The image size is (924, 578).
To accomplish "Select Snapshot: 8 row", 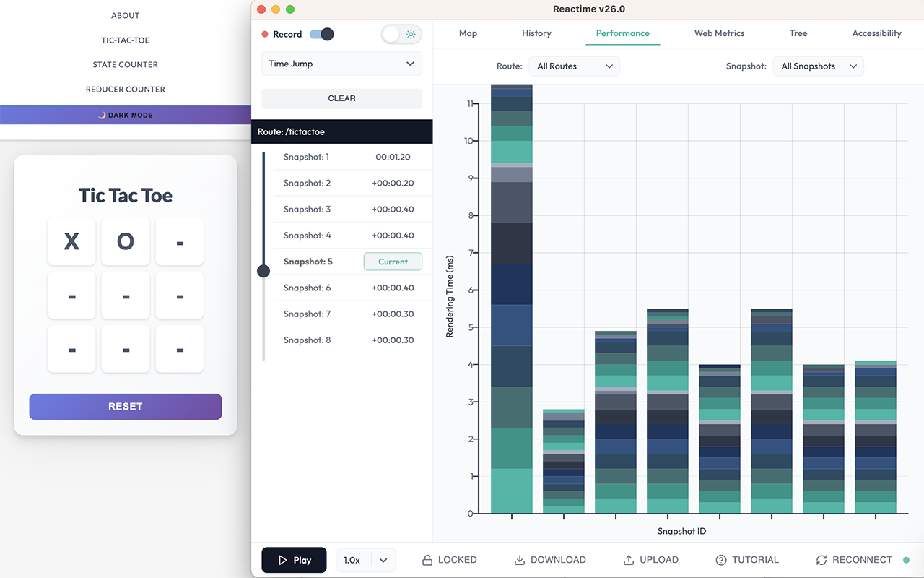I will 352,340.
